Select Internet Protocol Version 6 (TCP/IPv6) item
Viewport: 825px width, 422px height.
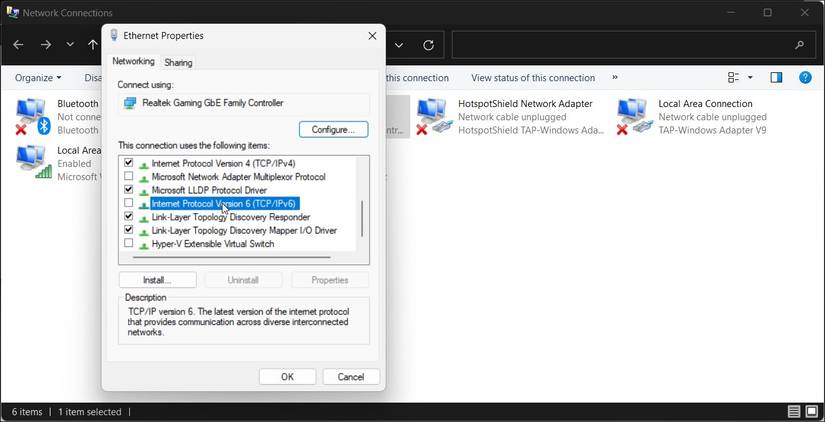tap(225, 204)
